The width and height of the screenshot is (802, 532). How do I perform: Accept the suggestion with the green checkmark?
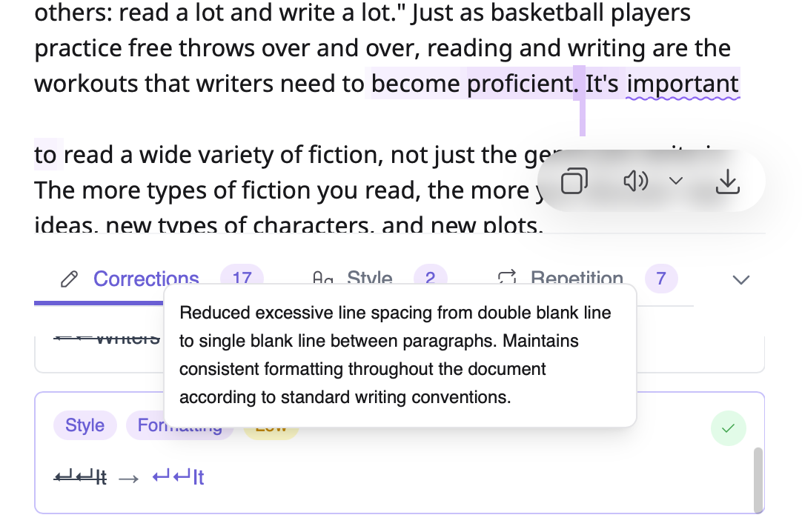[x=729, y=428]
